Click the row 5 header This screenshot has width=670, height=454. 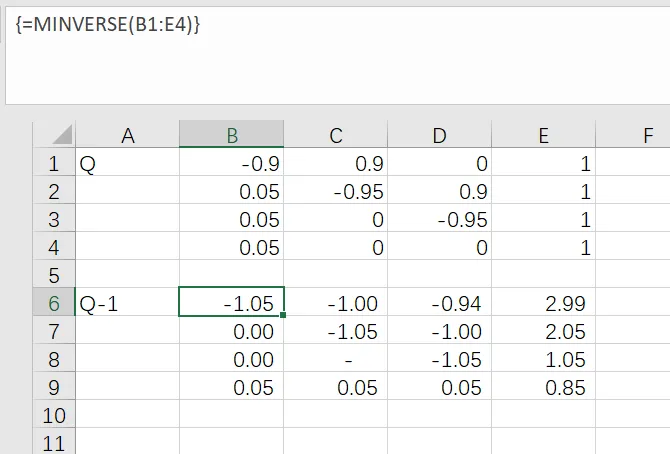54,275
